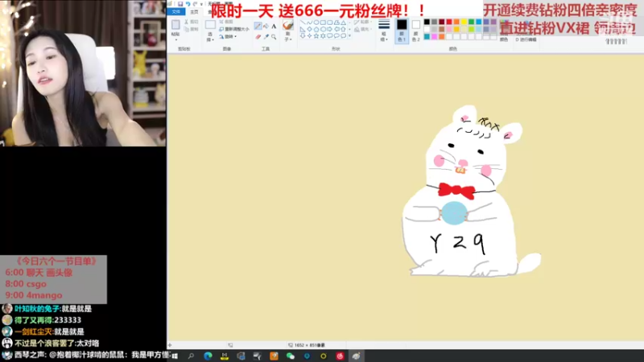Screen dimensions: 644x362
Task: Pick the Diamond shape in shapes gallery
Action: [309, 29]
